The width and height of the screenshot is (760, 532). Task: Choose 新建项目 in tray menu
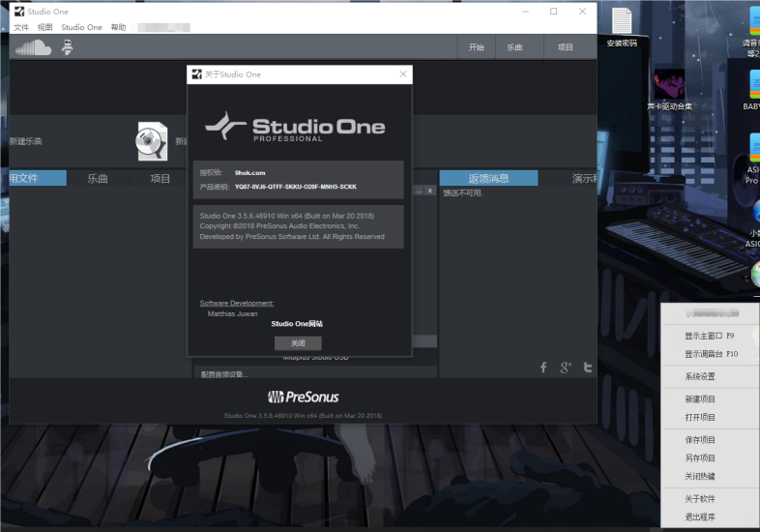coord(699,399)
